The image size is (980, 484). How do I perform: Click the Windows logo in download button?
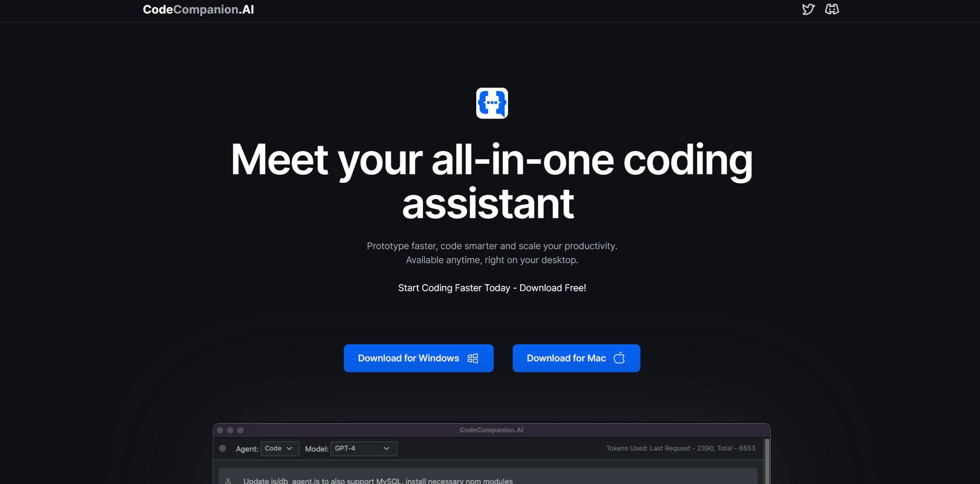coord(473,358)
